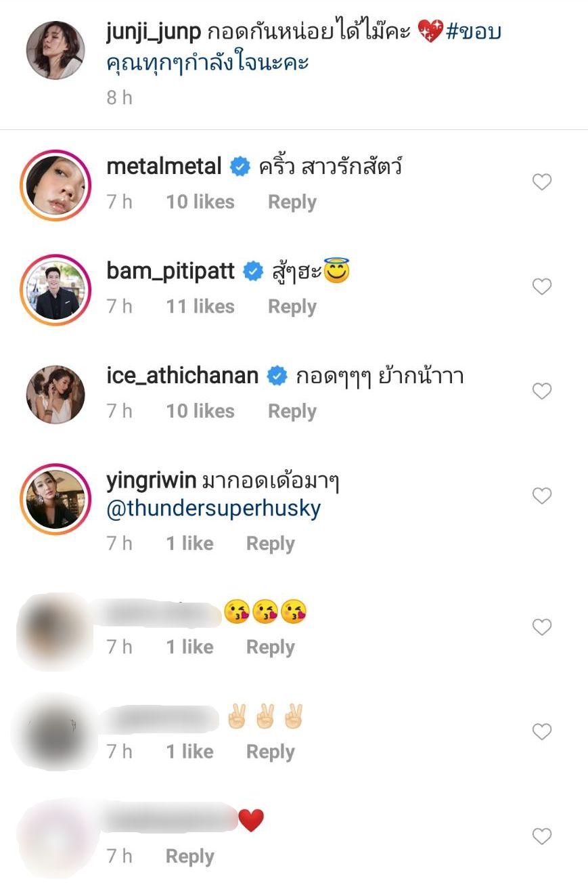588x885 pixels.
Task: Open metalmetal's profile avatar
Action: [x=55, y=185]
